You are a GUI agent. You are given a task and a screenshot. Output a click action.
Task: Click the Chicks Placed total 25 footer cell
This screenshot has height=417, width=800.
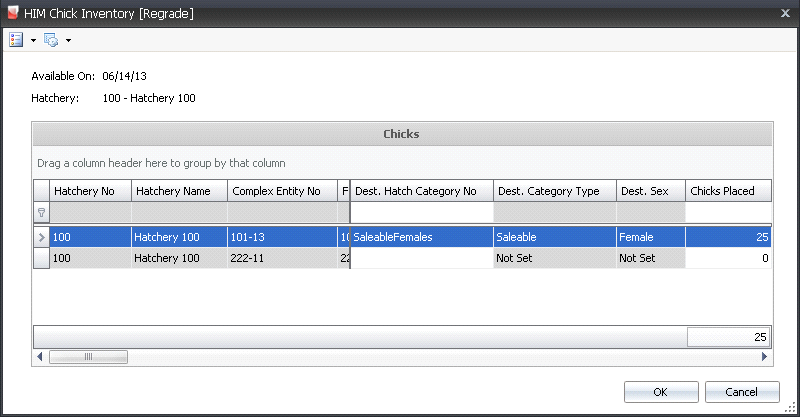tap(728, 337)
